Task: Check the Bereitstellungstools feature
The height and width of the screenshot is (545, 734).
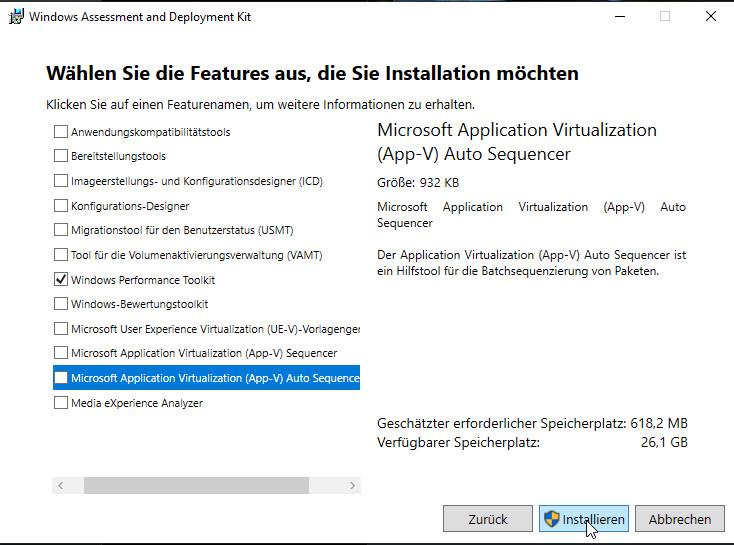Action: coord(61,156)
